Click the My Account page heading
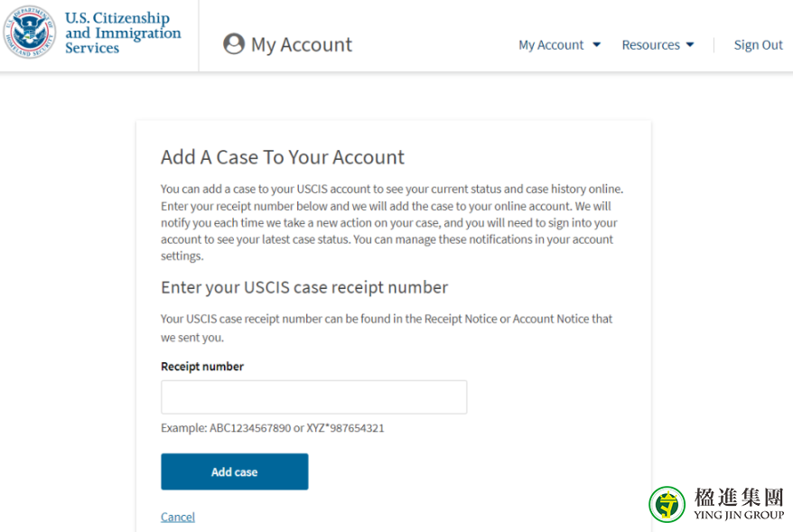Image resolution: width=793 pixels, height=532 pixels. pos(302,44)
